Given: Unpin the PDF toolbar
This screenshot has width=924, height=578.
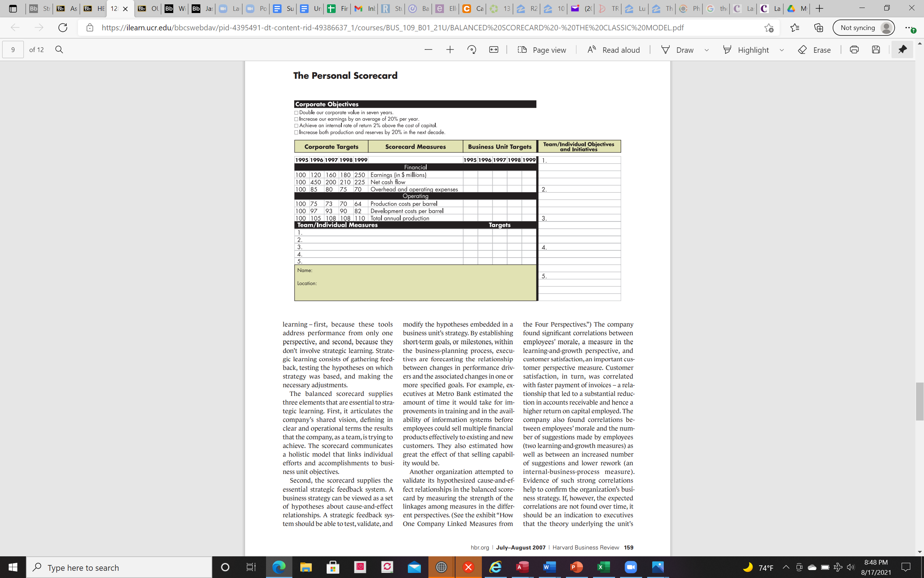Looking at the screenshot, I should pos(902,50).
